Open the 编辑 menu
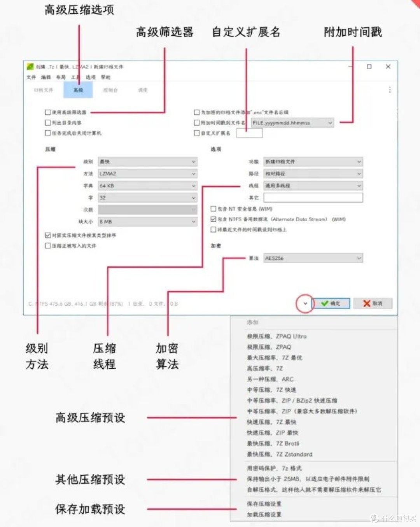The image size is (420, 527). 46,77
